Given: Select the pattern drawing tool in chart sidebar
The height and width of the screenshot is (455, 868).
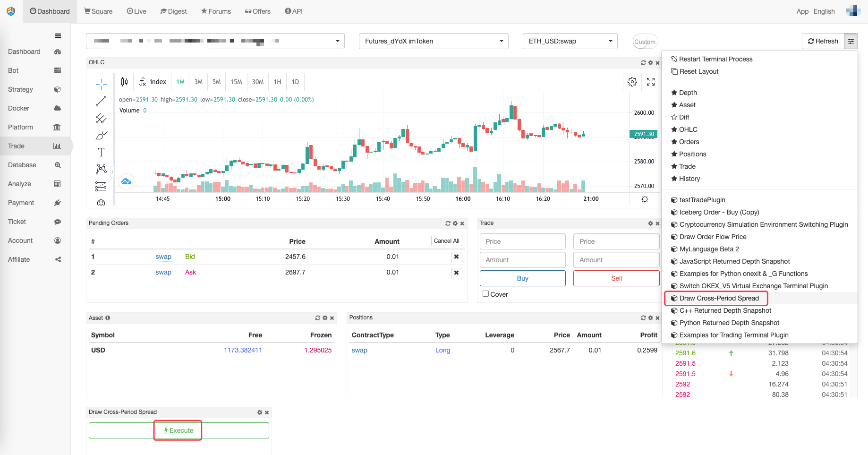Looking at the screenshot, I should point(101,169).
